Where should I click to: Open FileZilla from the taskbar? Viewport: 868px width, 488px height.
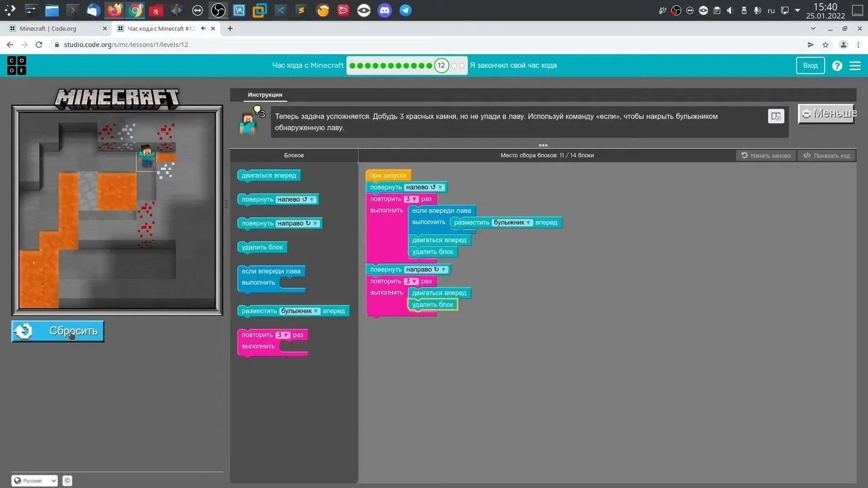(156, 10)
